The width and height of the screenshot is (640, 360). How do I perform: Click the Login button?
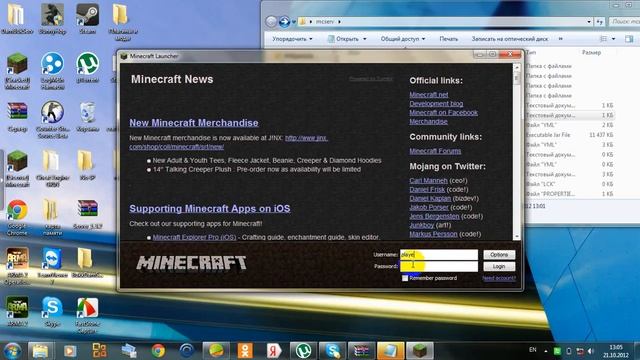(499, 266)
